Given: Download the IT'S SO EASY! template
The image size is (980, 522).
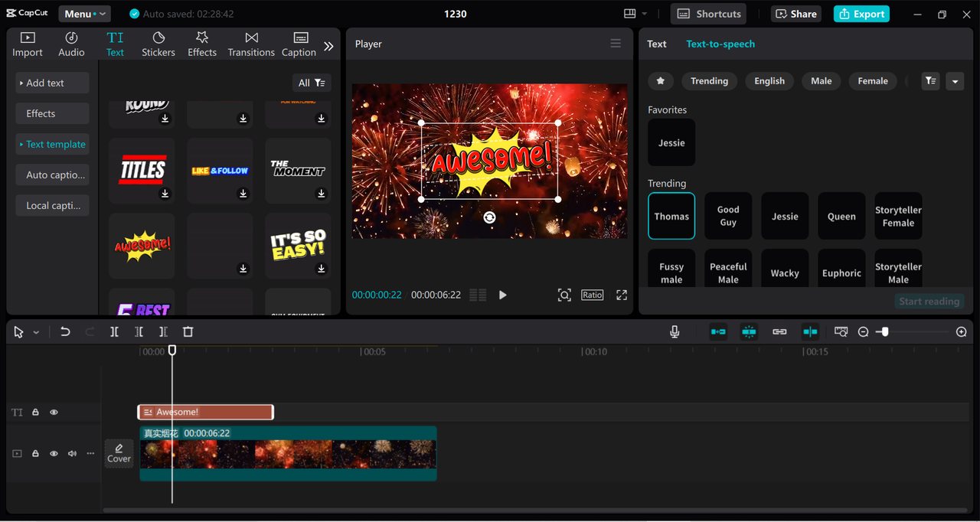Looking at the screenshot, I should tap(322, 269).
